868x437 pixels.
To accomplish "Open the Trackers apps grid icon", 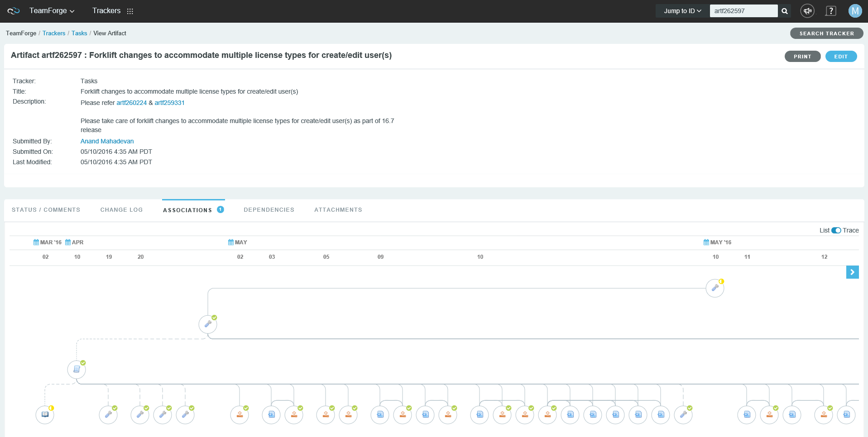I will pos(130,11).
